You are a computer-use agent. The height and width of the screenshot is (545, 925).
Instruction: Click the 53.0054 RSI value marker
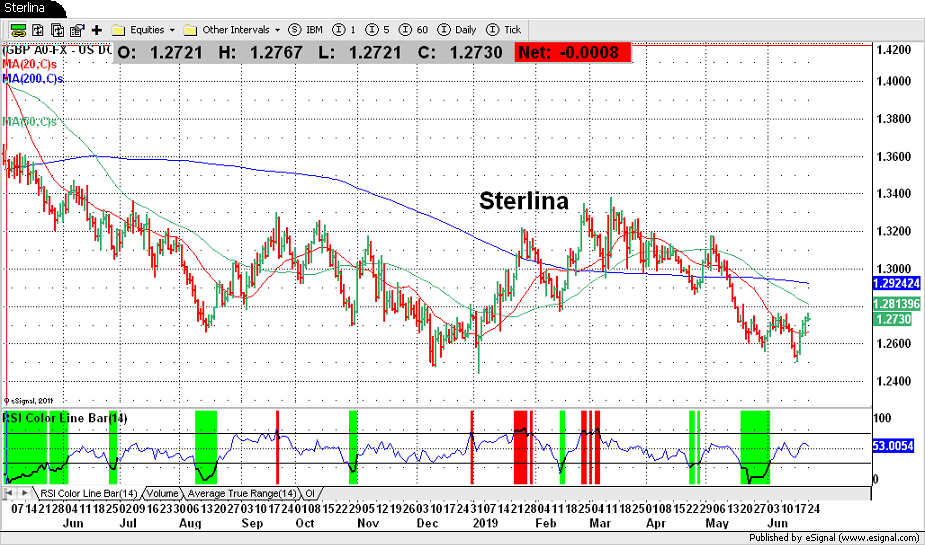[893, 446]
